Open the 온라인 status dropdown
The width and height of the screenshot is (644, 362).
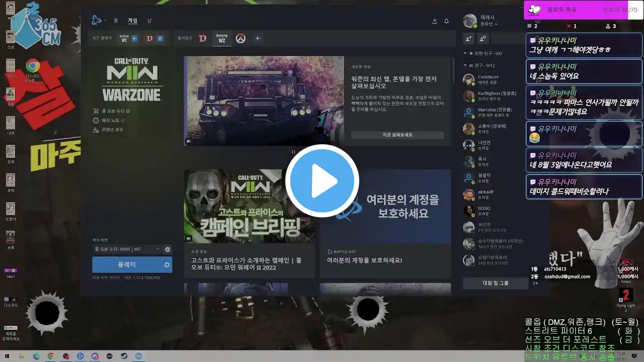[x=489, y=24]
